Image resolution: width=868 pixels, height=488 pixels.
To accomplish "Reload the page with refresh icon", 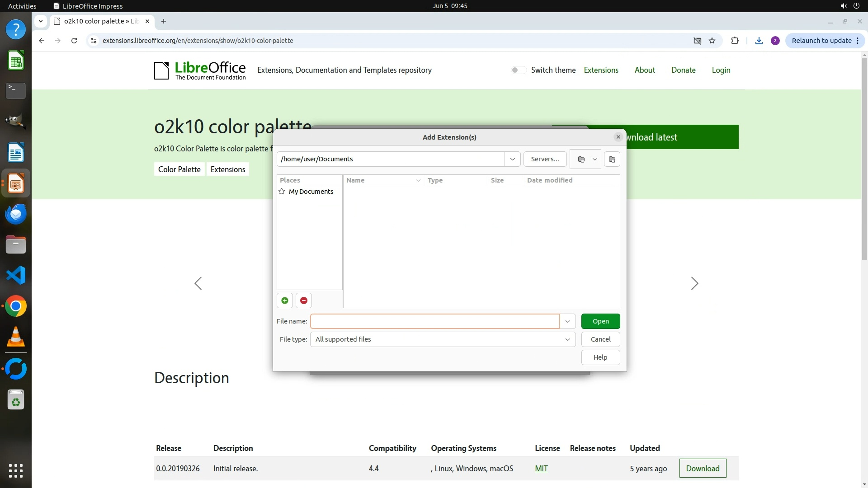I will (x=74, y=41).
